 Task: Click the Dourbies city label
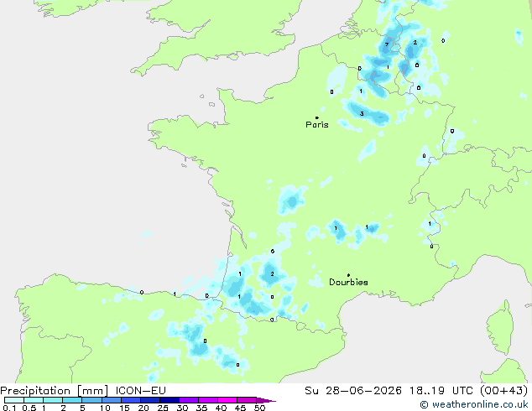(348, 282)
